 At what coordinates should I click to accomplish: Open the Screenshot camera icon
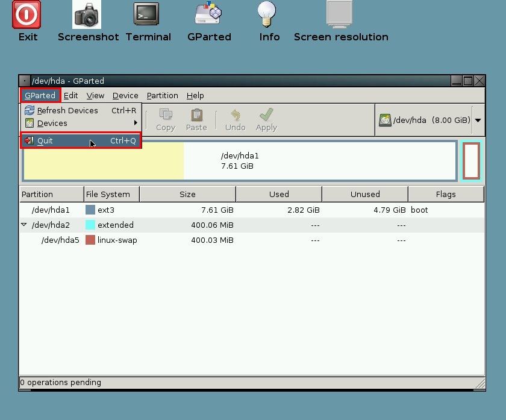pos(87,14)
